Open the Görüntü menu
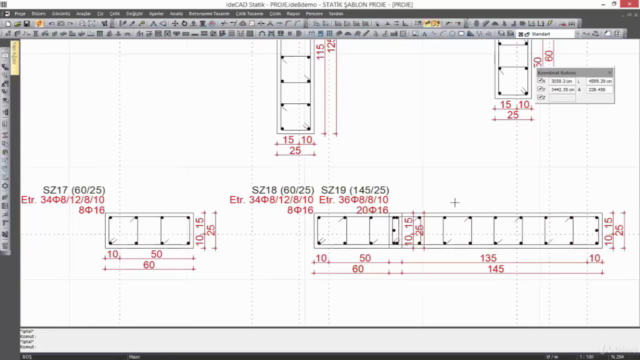This screenshot has height=360, width=640. pos(61,14)
